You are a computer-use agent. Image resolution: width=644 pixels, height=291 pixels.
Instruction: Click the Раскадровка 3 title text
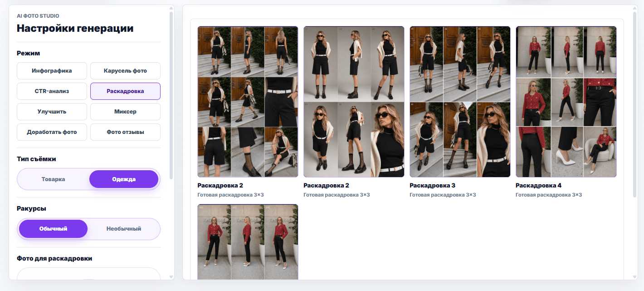click(432, 186)
